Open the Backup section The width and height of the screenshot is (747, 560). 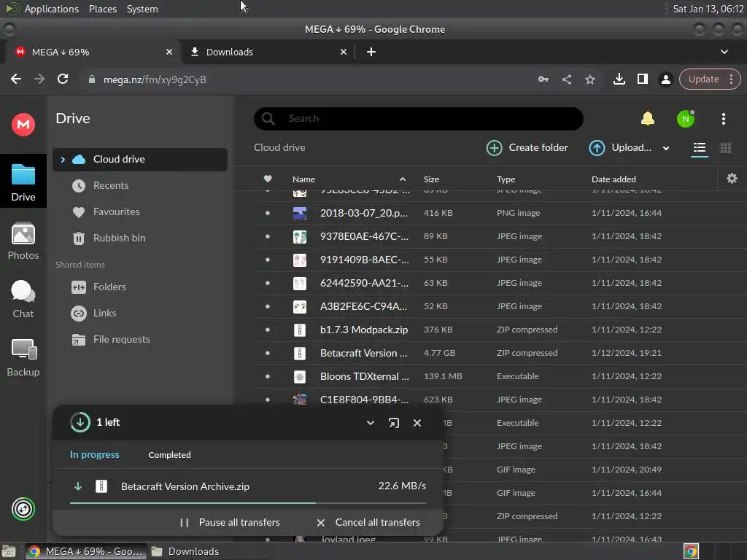click(23, 357)
